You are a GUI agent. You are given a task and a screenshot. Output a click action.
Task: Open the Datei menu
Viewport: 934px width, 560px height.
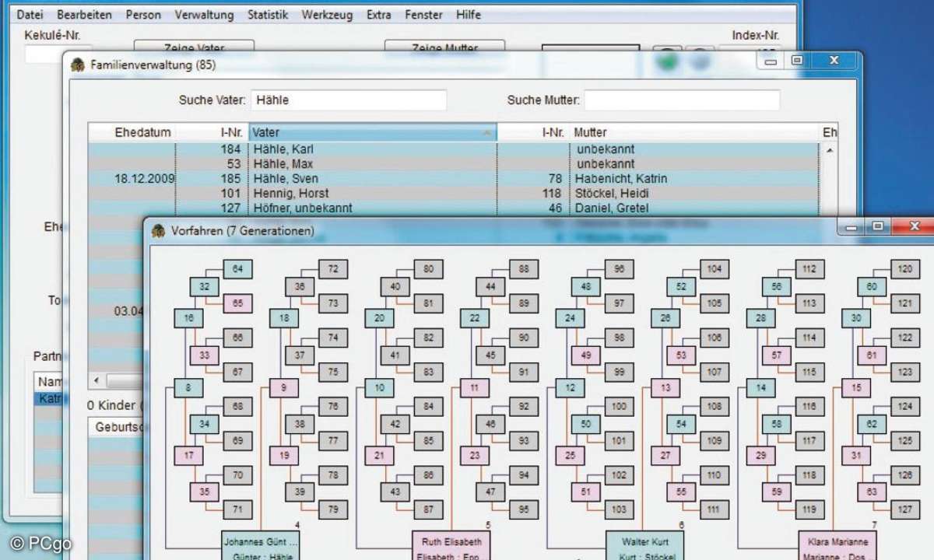[x=30, y=15]
